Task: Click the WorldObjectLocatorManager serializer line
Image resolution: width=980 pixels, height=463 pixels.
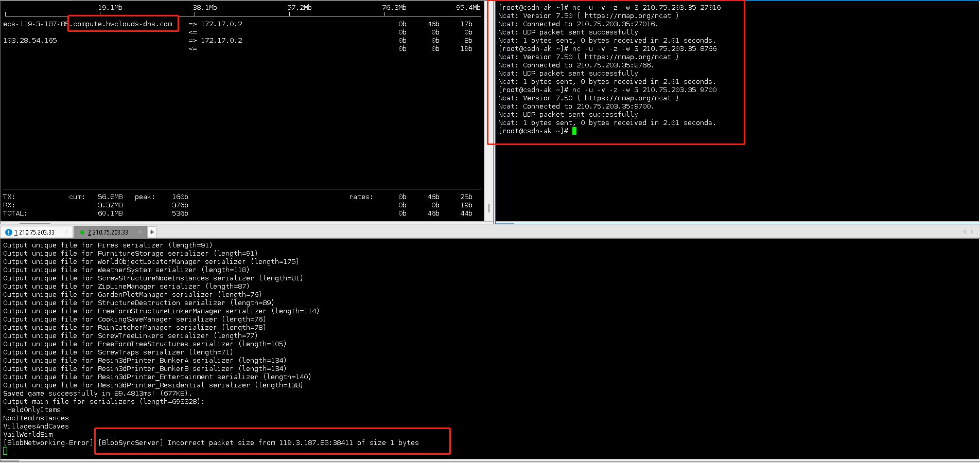Action: coord(151,261)
